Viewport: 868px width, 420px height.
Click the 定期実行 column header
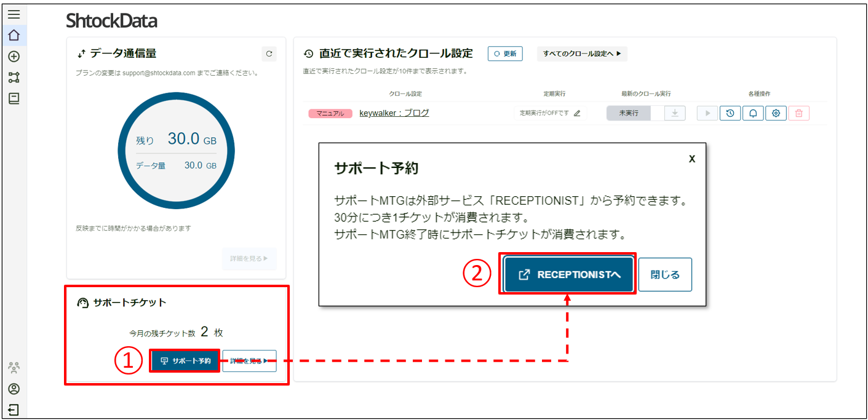point(554,94)
